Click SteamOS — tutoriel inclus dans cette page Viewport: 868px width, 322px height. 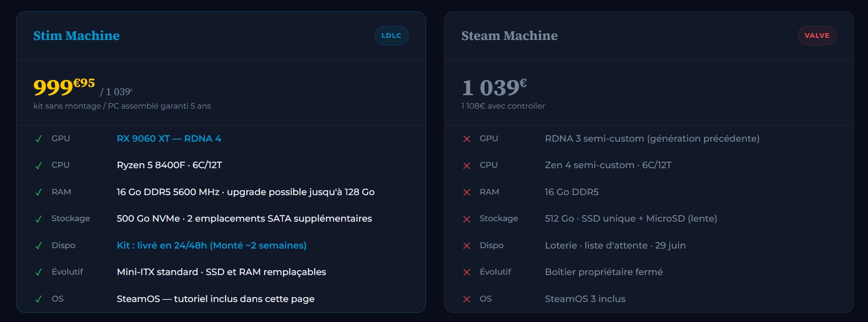215,299
